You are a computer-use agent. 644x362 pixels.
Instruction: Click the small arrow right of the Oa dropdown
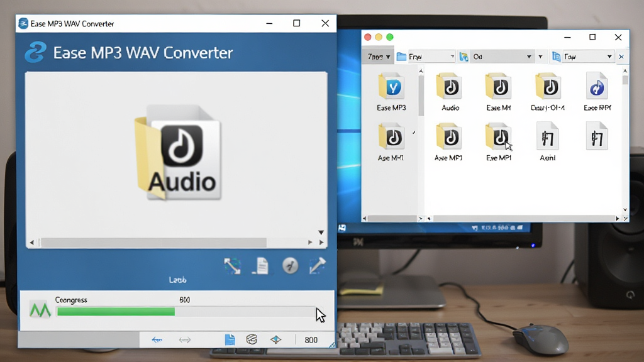(x=540, y=57)
